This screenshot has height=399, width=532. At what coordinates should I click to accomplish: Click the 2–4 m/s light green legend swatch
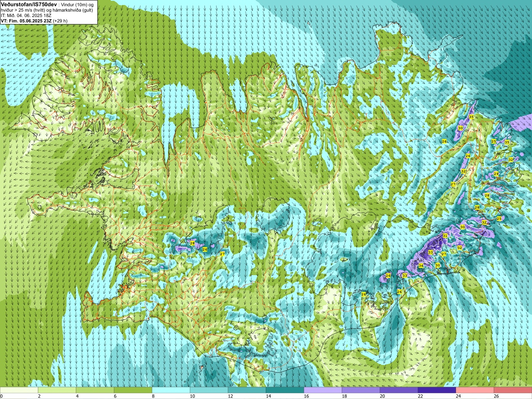click(x=57, y=390)
